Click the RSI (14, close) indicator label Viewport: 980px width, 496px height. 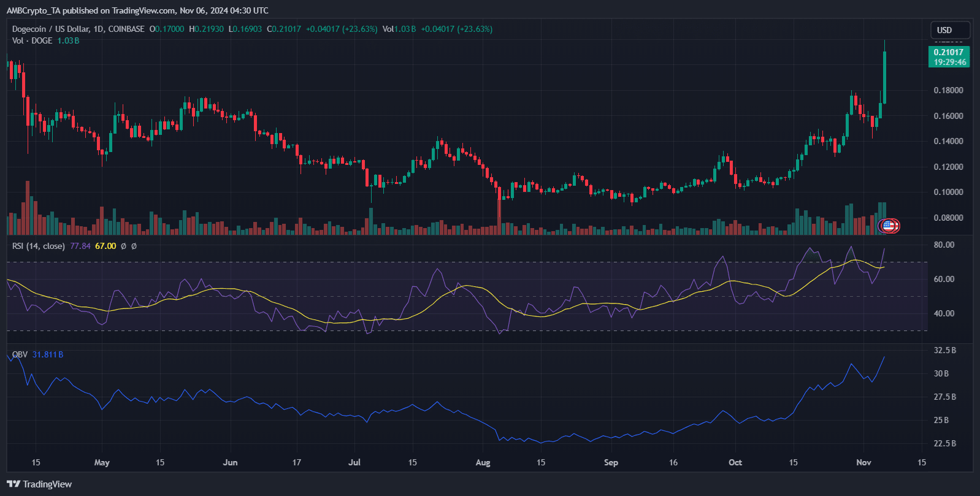pyautogui.click(x=39, y=246)
